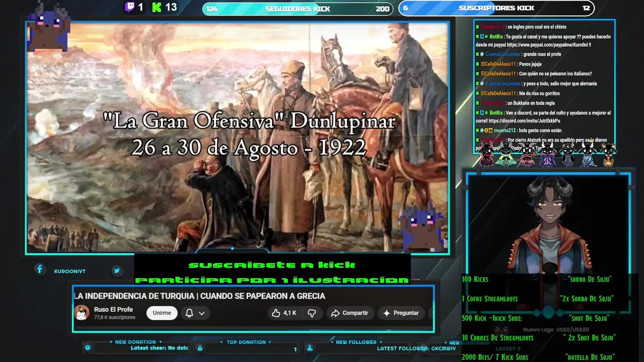Image resolution: width=644 pixels, height=362 pixels.
Task: Click the pixel cat sprite at bottom-right of video
Action: [422, 225]
